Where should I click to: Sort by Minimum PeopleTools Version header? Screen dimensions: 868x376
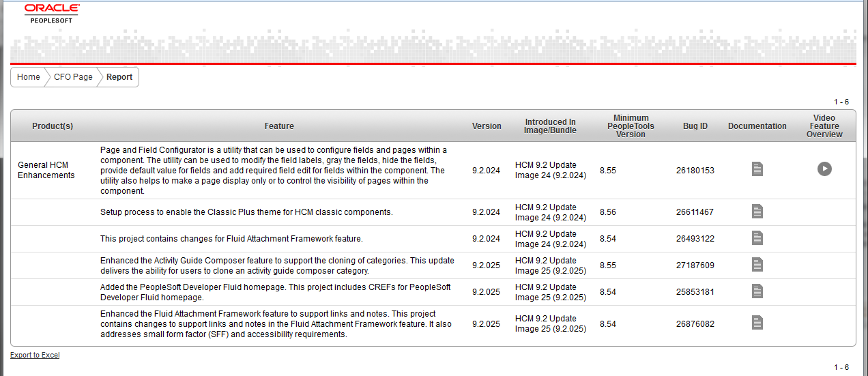click(x=631, y=126)
